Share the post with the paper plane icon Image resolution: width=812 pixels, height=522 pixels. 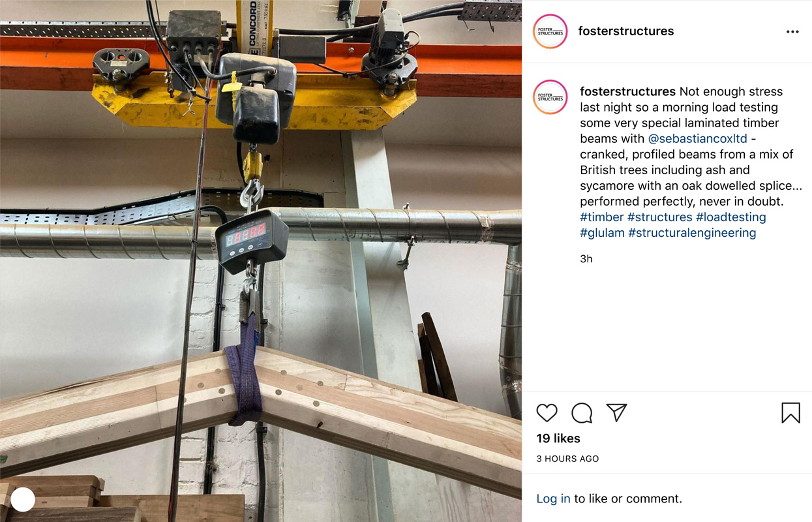coord(616,412)
